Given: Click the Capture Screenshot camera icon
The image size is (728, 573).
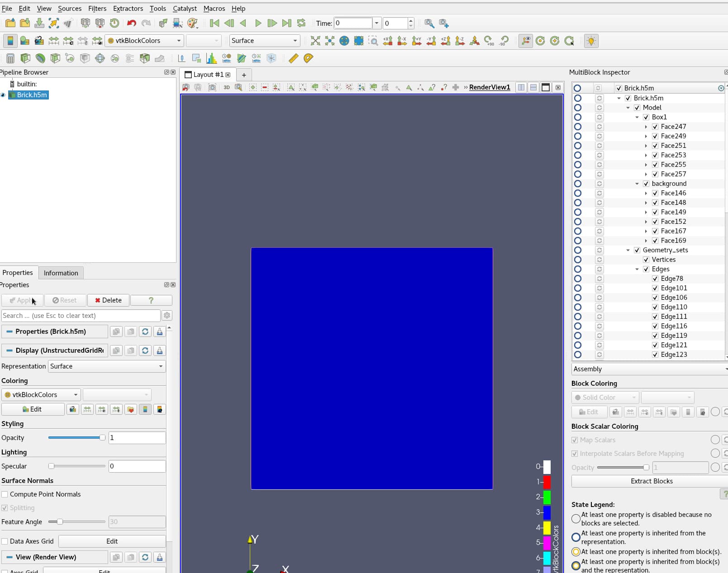Looking at the screenshot, I should (x=212, y=87).
